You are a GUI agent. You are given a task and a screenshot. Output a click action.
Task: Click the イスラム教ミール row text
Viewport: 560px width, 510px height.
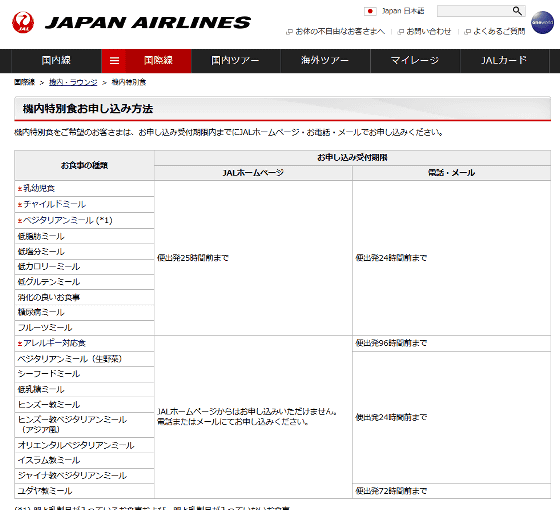click(x=49, y=461)
